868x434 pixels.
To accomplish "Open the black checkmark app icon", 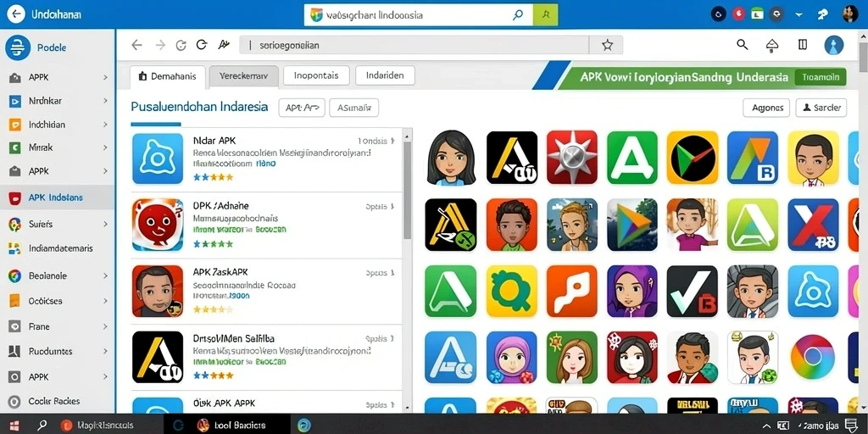I will click(692, 292).
